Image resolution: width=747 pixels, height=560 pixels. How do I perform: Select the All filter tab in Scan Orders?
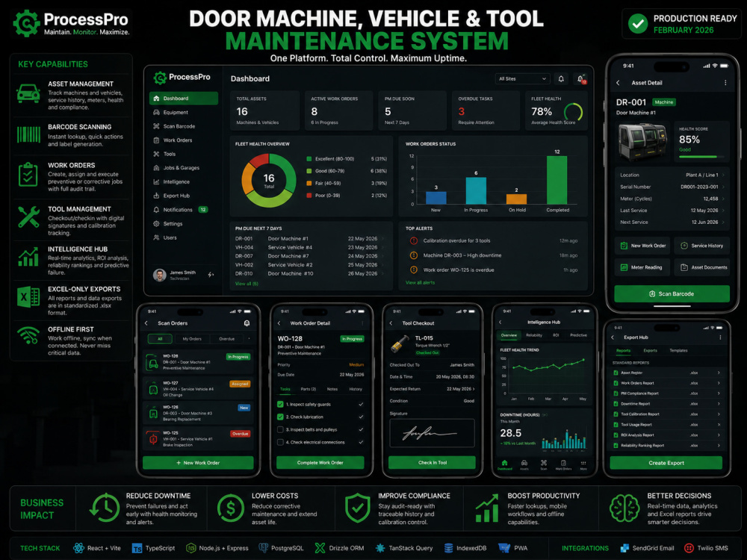click(x=160, y=338)
